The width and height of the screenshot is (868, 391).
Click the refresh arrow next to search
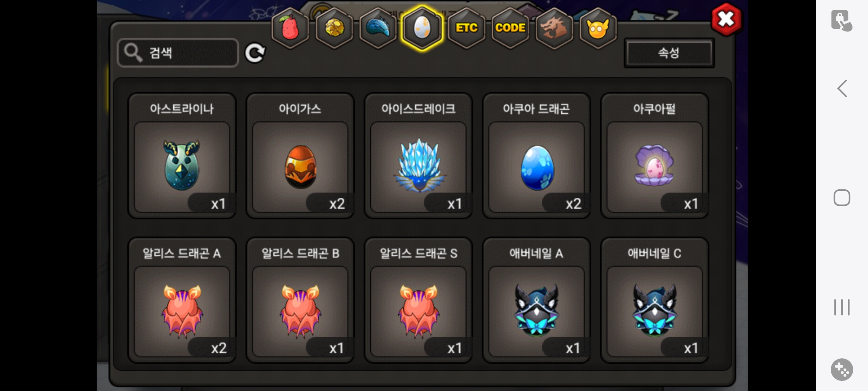(255, 53)
